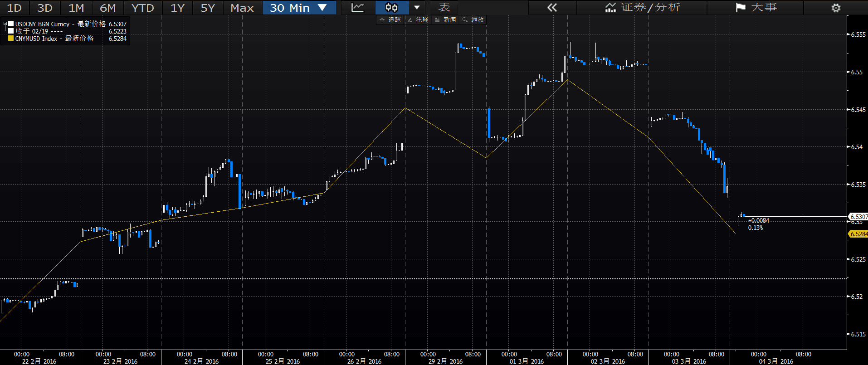Show the Max time range
This screenshot has height=365, width=868.
pos(242,8)
